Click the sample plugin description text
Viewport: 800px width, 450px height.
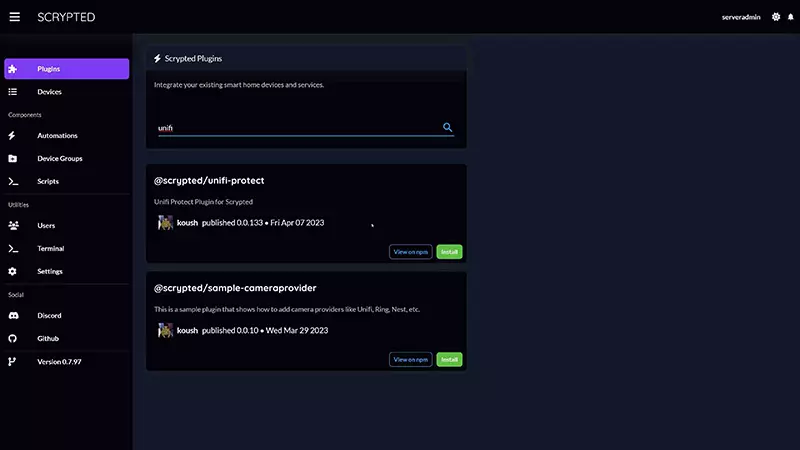click(287, 309)
